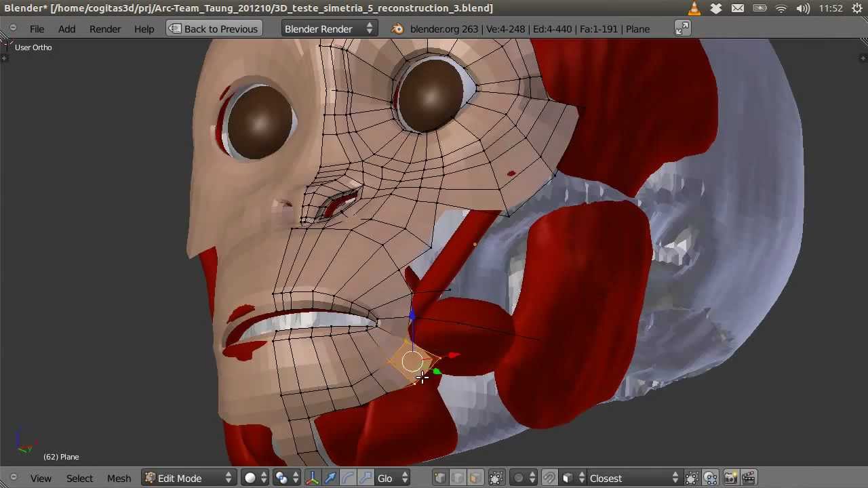868x488 pixels.
Task: Open the Wi-Fi network indicator
Action: (781, 8)
